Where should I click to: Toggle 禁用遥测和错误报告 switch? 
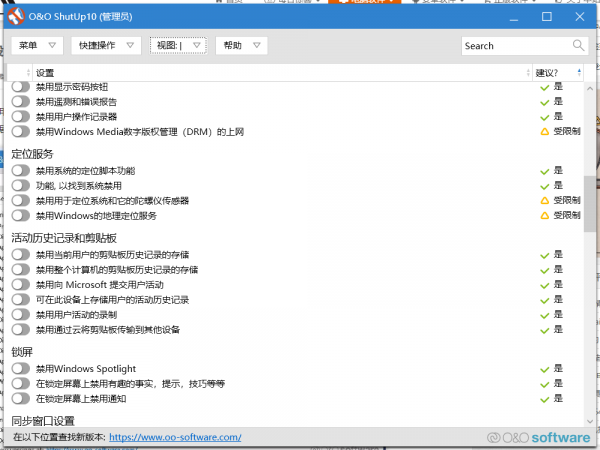point(21,102)
